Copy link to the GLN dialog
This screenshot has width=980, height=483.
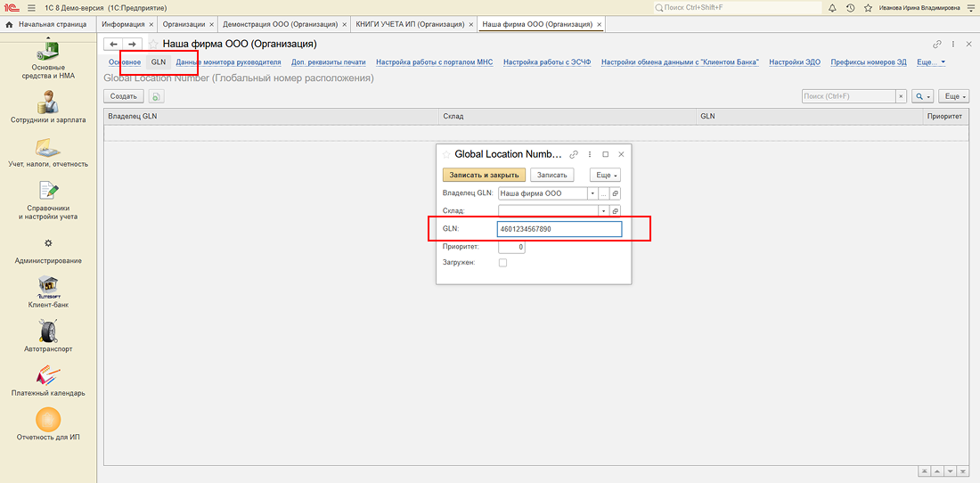[x=574, y=154]
